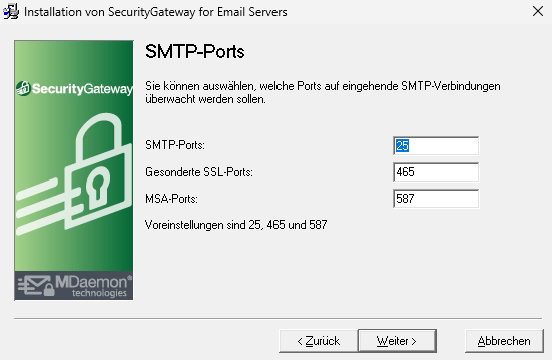Screen dimensions: 552x360
Task: Click the Weiter button to continue
Action: [x=397, y=341]
